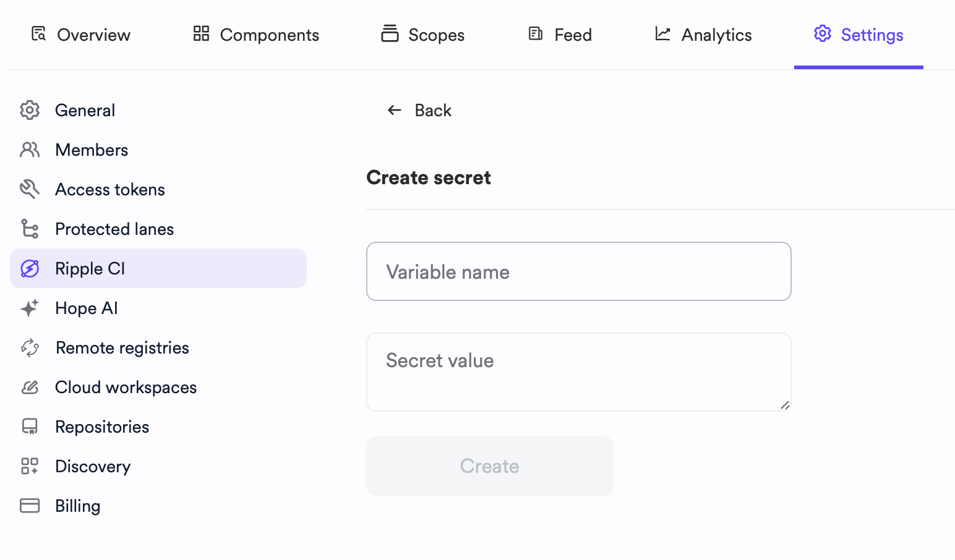Screen dimensions: 955x560
Task: Select Protected lanes in sidebar
Action: coord(158,229)
